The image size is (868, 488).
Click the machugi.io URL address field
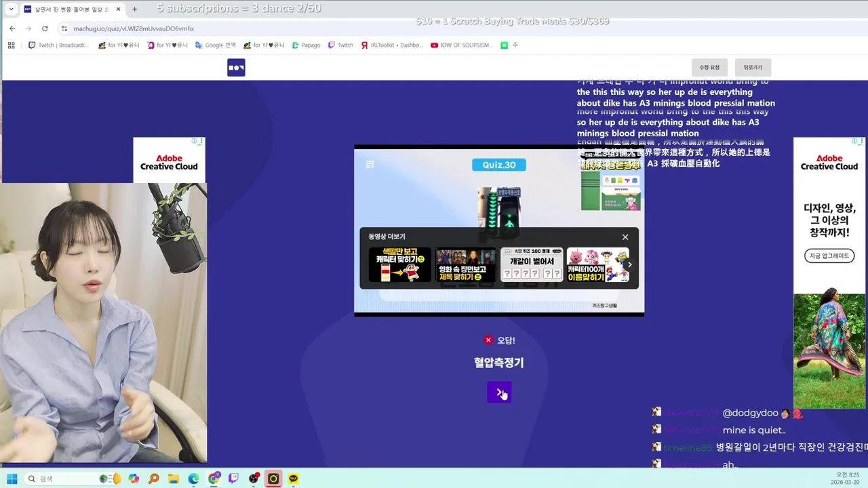tap(134, 28)
